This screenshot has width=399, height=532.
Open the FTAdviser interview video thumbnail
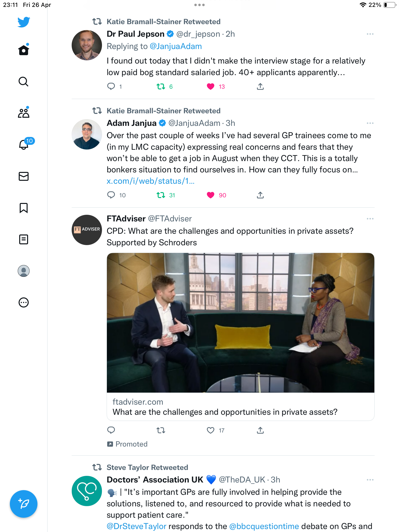click(x=241, y=323)
